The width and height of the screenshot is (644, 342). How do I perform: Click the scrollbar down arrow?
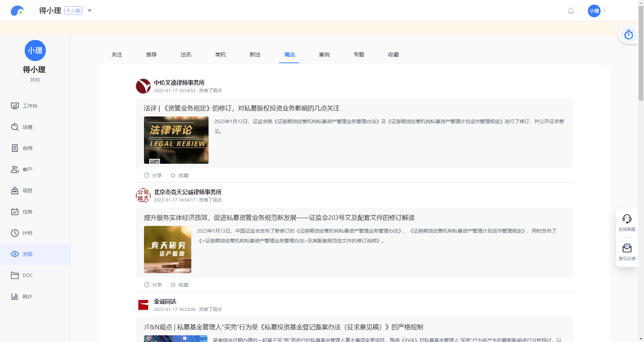tap(641, 339)
